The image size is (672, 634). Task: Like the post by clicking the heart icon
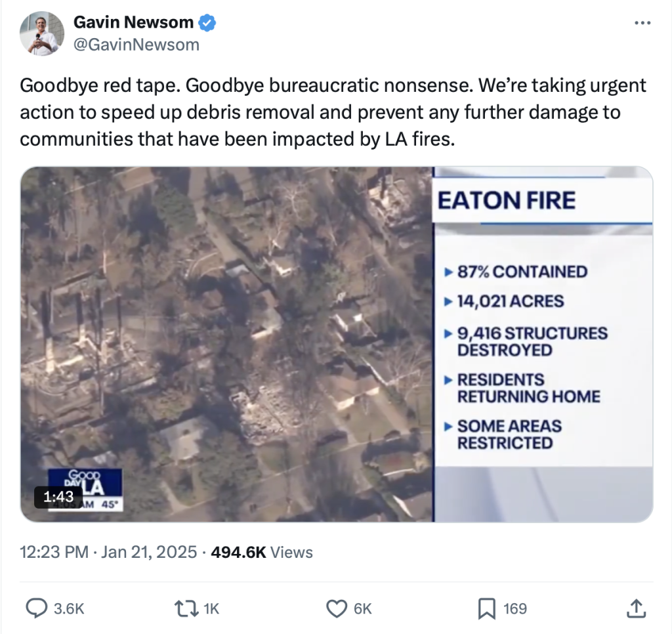pos(337,608)
